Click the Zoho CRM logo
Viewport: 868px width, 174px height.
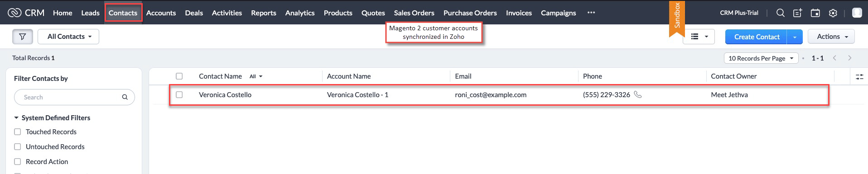click(x=26, y=13)
